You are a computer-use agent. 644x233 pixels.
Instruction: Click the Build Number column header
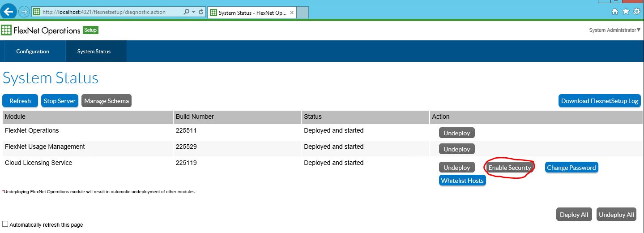237,116
